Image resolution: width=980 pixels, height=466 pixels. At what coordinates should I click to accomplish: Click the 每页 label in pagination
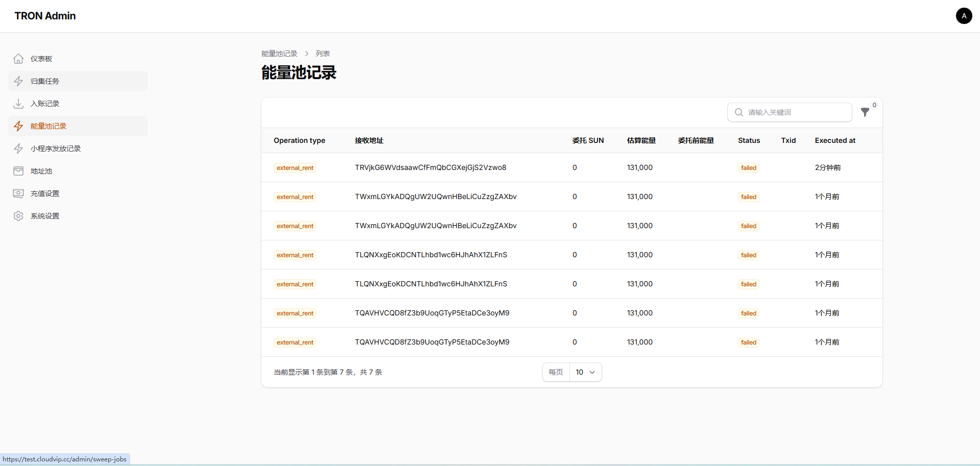click(x=556, y=372)
